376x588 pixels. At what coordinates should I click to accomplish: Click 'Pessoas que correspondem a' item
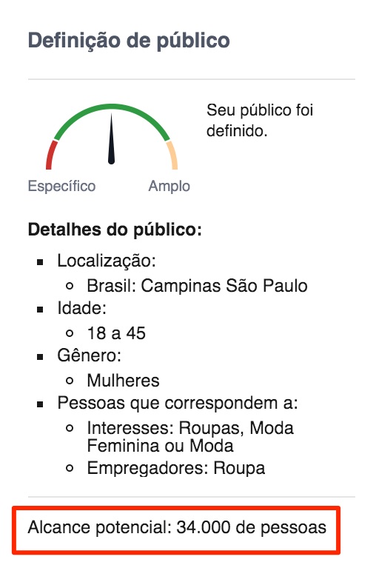[178, 403]
